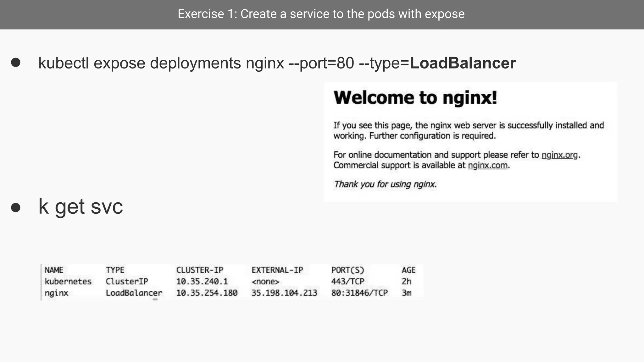Viewport: 644px width, 362px height.
Task: Click the EXTERNAL-IP column header
Action: pos(277,270)
